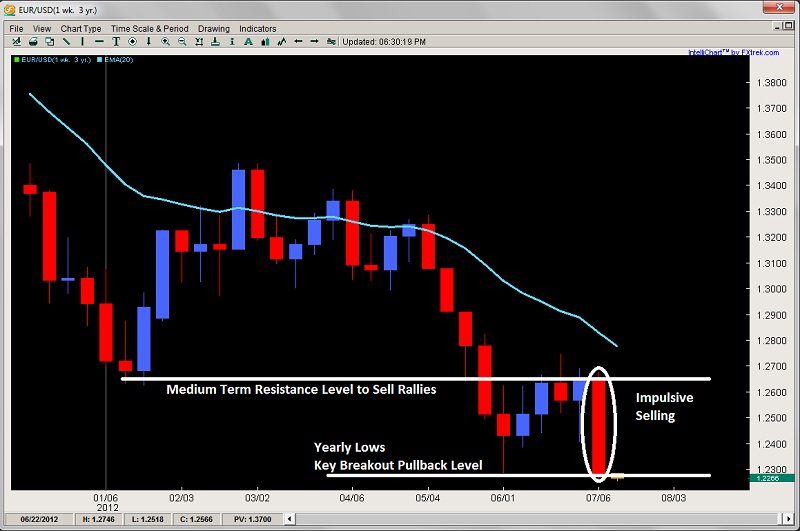Click the bar chart type icon
Viewport: 800px width, 531px height.
(x=265, y=41)
